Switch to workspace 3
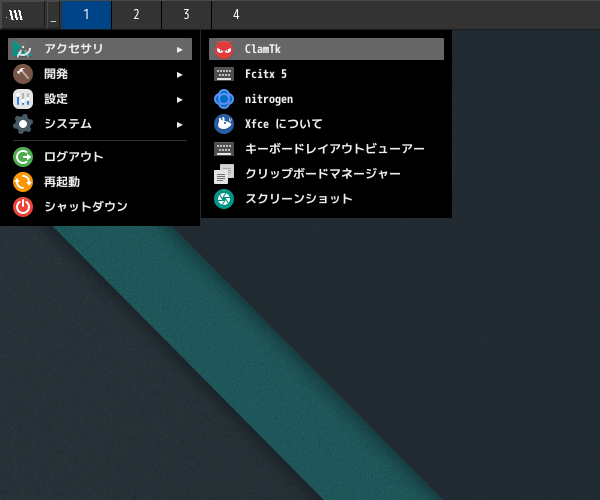 coord(186,15)
